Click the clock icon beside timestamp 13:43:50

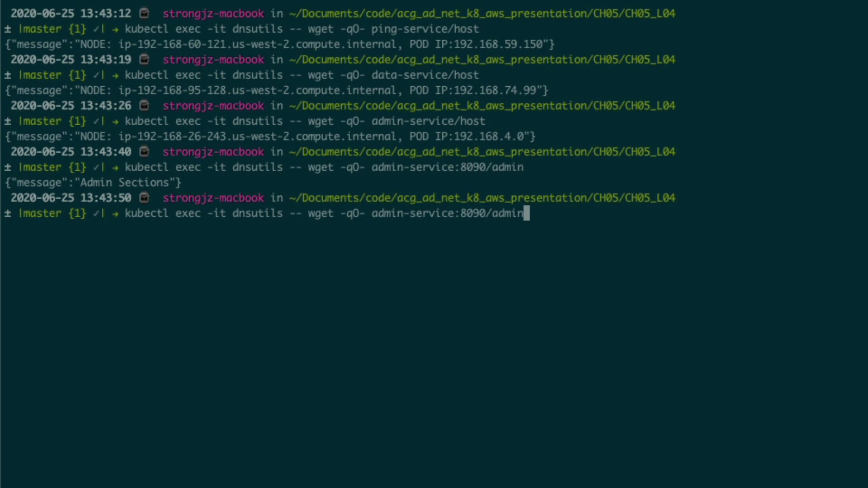click(x=144, y=198)
